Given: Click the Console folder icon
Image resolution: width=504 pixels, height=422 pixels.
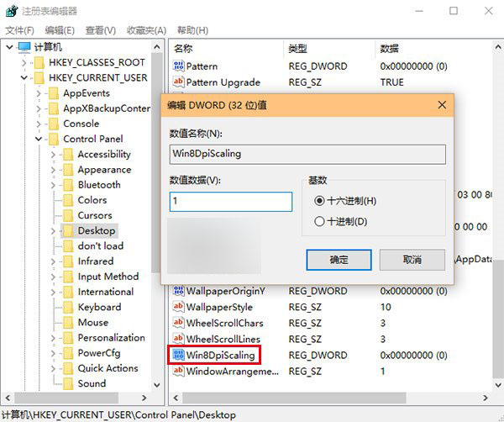Looking at the screenshot, I should (x=54, y=124).
